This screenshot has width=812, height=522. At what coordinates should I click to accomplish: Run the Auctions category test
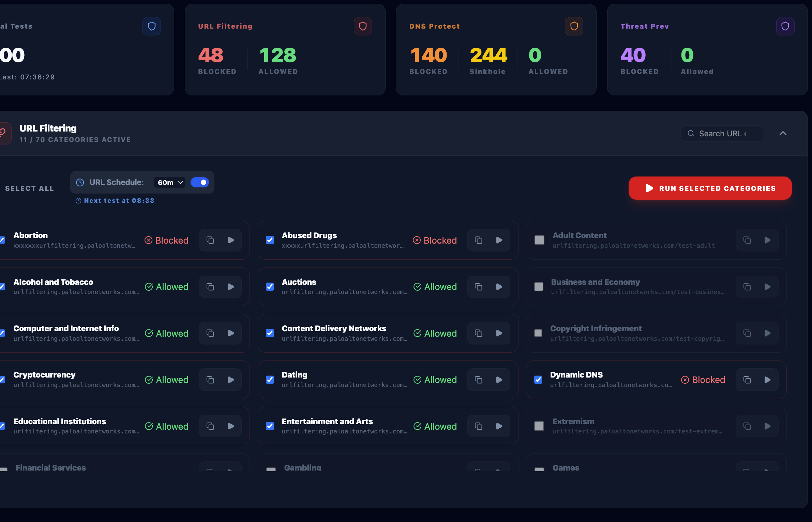(x=499, y=287)
